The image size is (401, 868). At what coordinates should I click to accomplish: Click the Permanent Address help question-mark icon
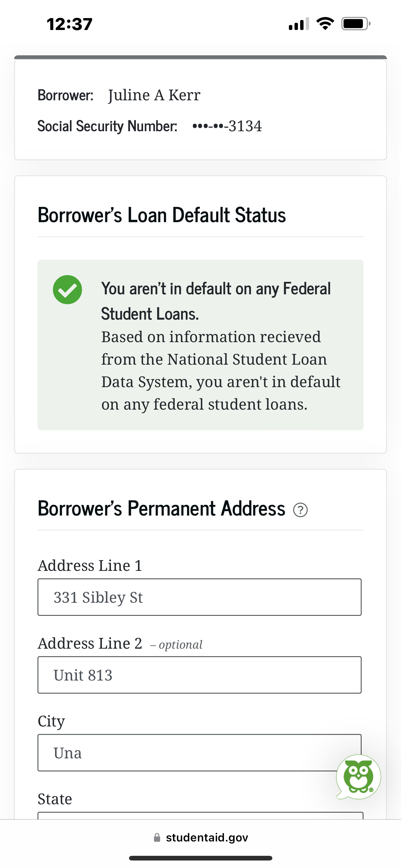[x=300, y=510]
